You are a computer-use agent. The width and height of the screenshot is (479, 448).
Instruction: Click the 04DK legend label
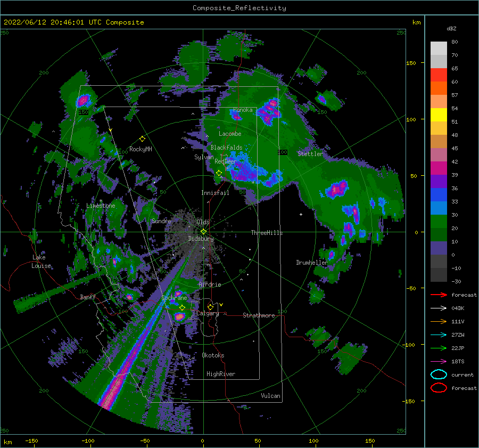[x=458, y=308]
